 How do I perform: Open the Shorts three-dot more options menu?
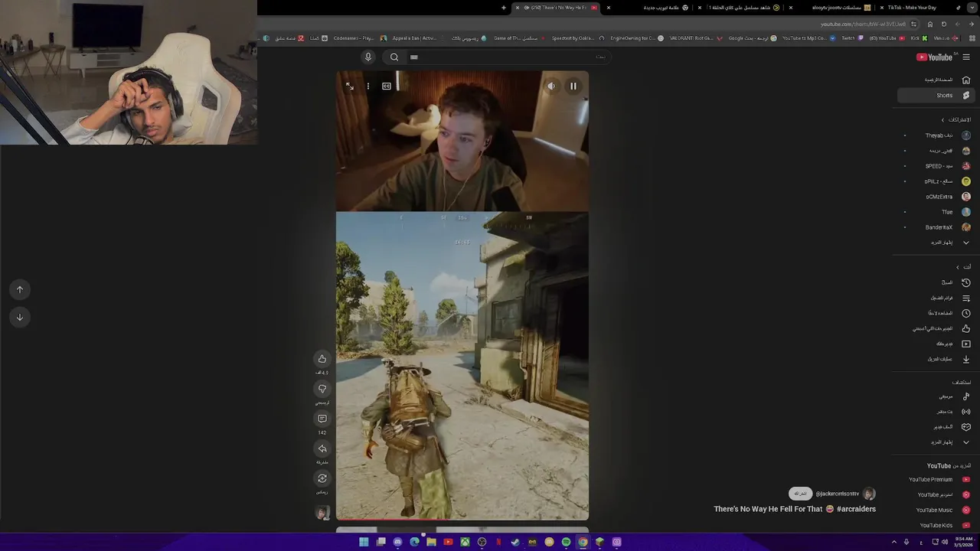point(368,86)
